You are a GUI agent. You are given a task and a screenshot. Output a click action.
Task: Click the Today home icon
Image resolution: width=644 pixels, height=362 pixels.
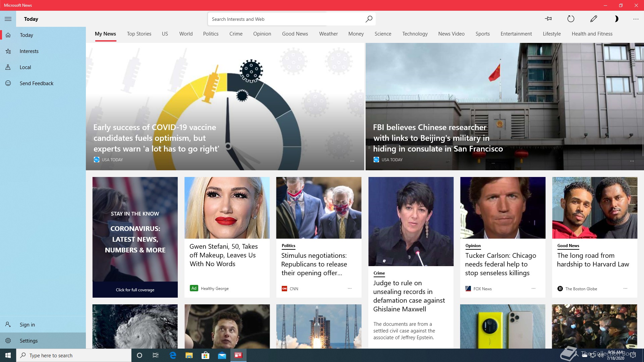[8, 35]
